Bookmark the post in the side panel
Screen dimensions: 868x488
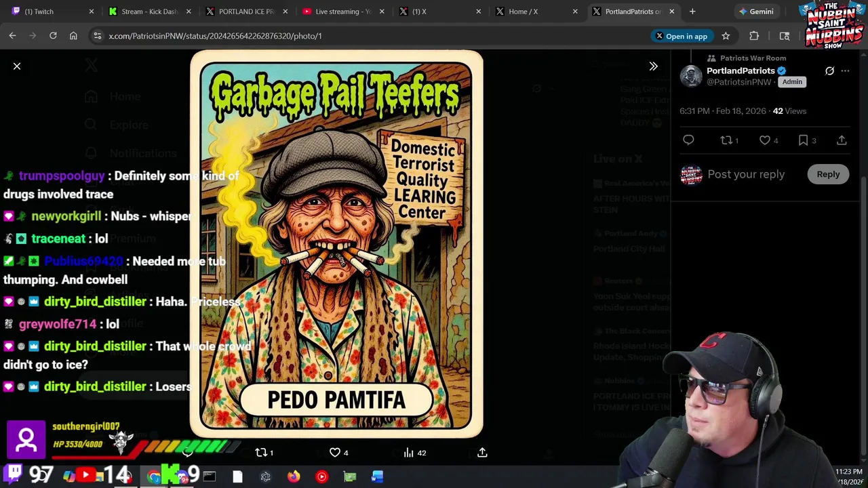coord(804,140)
